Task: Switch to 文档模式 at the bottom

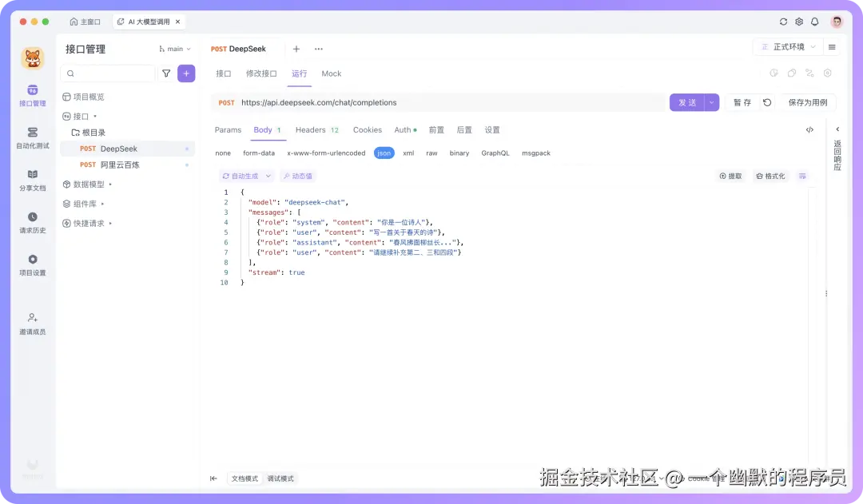Action: click(245, 478)
